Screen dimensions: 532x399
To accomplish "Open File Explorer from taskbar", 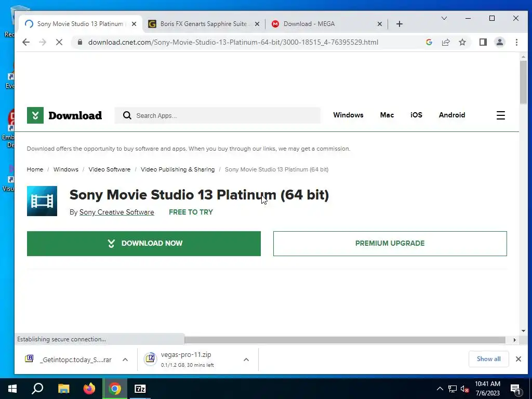I will click(x=63, y=389).
